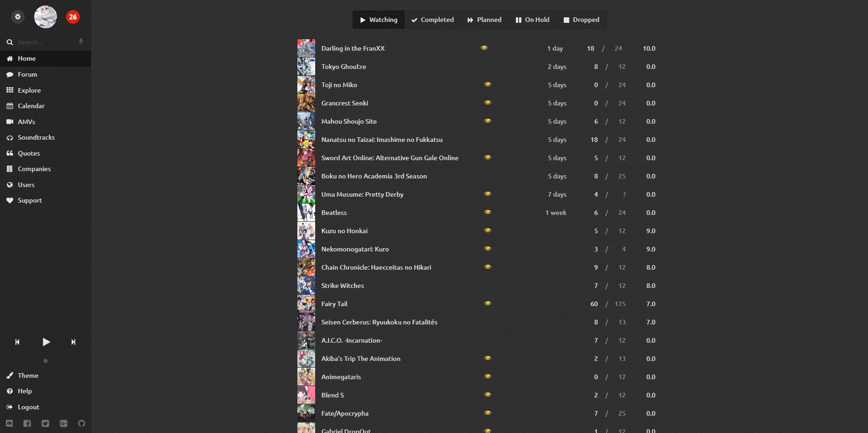
Task: Open A.I.C.O. -Incarnation- entry
Action: click(x=352, y=340)
